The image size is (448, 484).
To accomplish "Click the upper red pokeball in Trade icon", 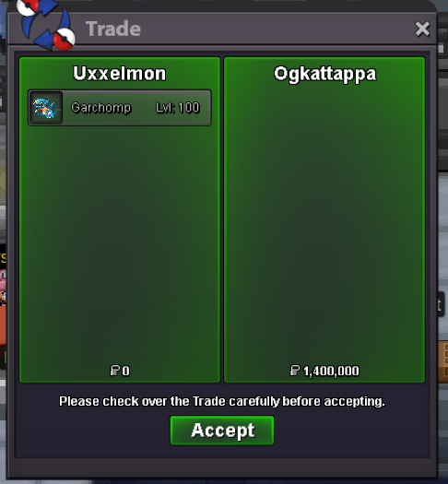I will point(28,6).
